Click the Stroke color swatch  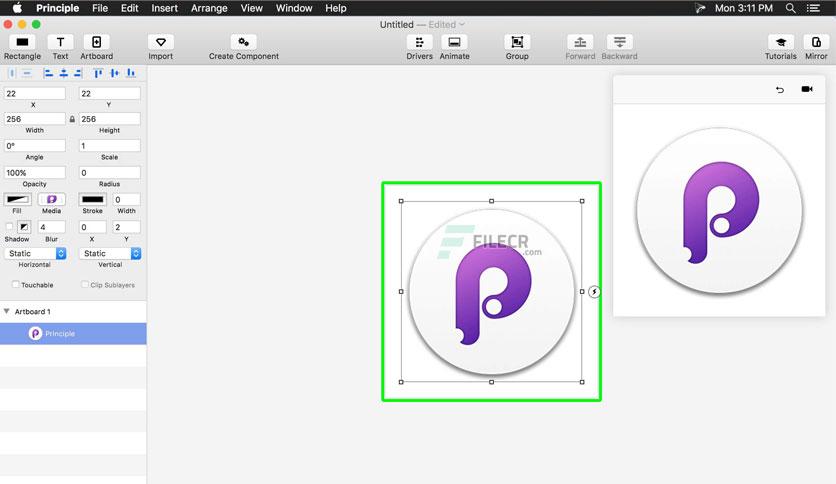(93, 199)
